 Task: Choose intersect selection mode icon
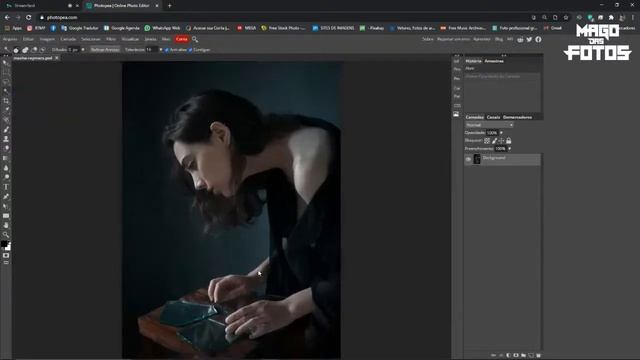(x=42, y=50)
